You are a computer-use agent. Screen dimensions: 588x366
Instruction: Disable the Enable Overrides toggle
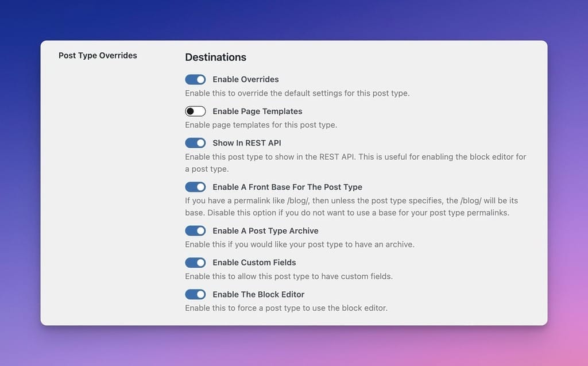(x=195, y=79)
